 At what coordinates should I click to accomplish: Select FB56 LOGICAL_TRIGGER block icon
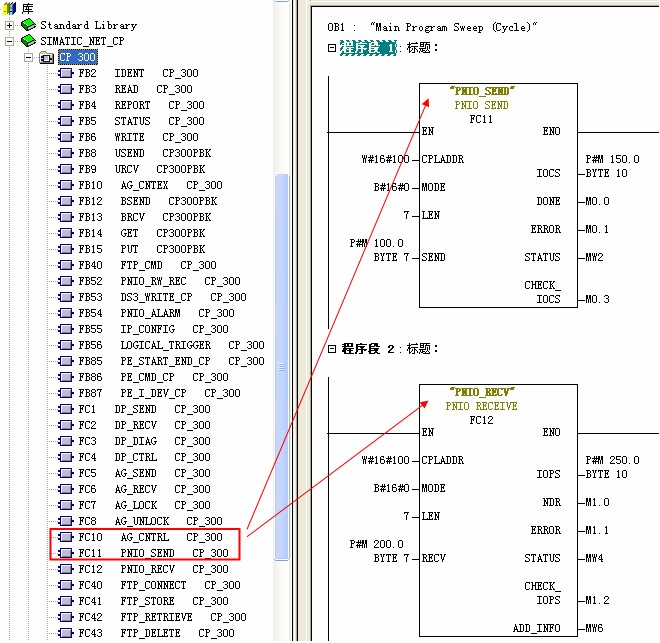tap(66, 345)
